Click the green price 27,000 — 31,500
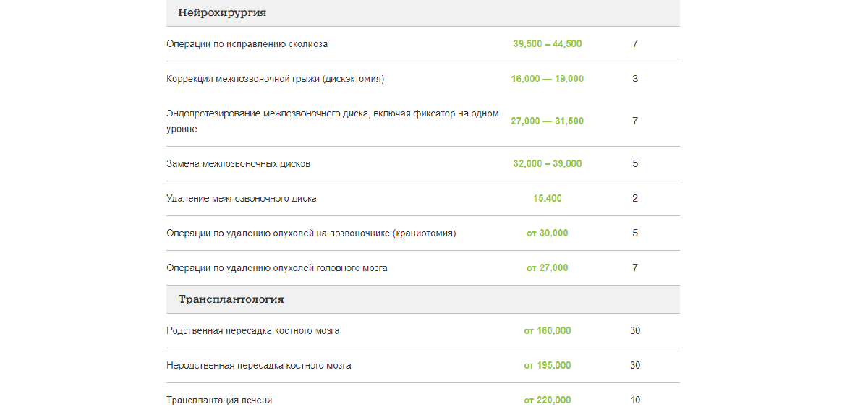Viewport: 868px width, 420px height. (x=547, y=121)
